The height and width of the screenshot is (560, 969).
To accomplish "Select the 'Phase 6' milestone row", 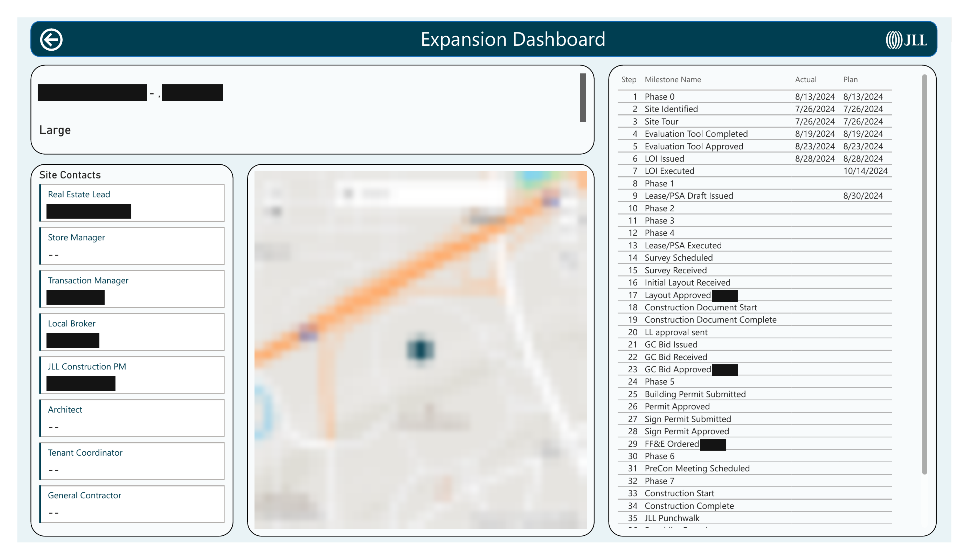I will 755,456.
